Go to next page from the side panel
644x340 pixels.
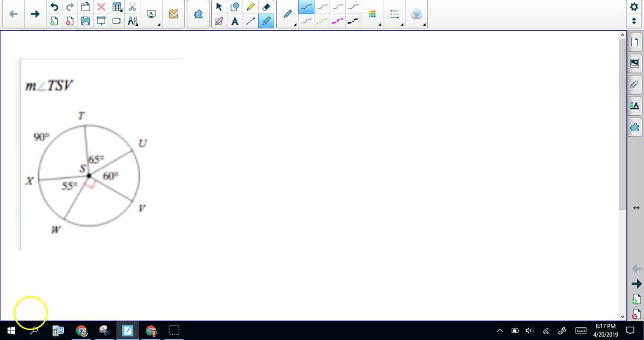point(636,284)
